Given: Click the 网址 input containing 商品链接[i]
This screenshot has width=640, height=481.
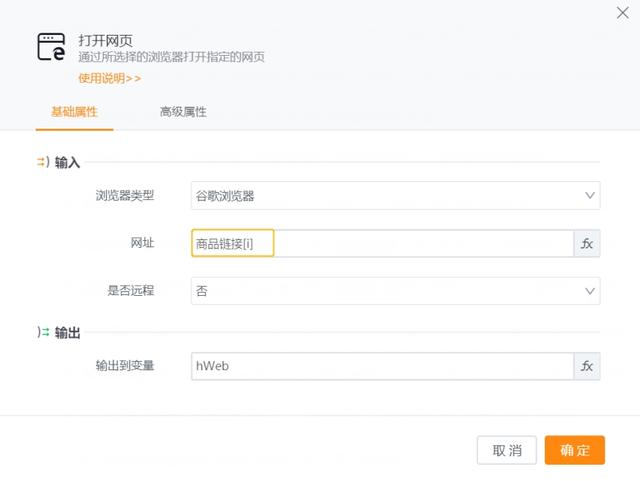Looking at the screenshot, I should (380, 244).
